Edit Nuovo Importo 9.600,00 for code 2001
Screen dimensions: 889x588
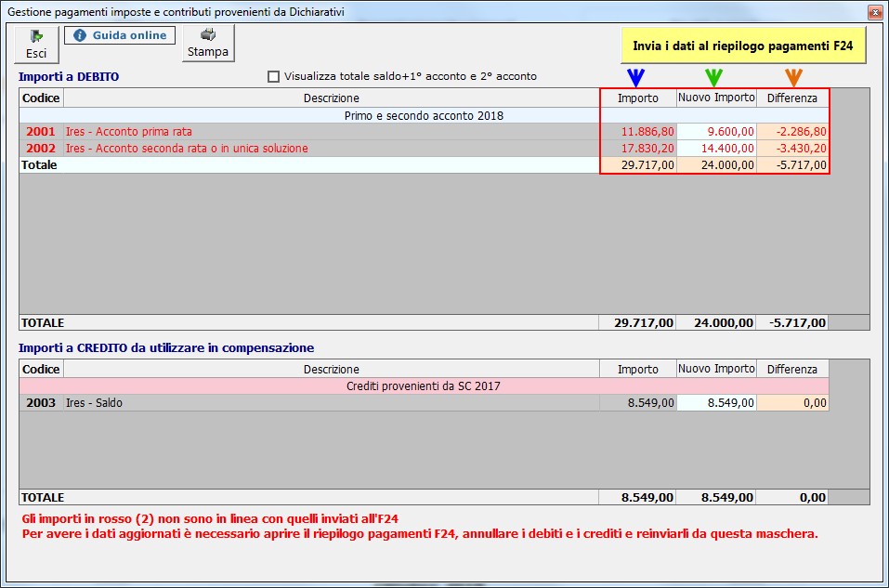(x=716, y=132)
